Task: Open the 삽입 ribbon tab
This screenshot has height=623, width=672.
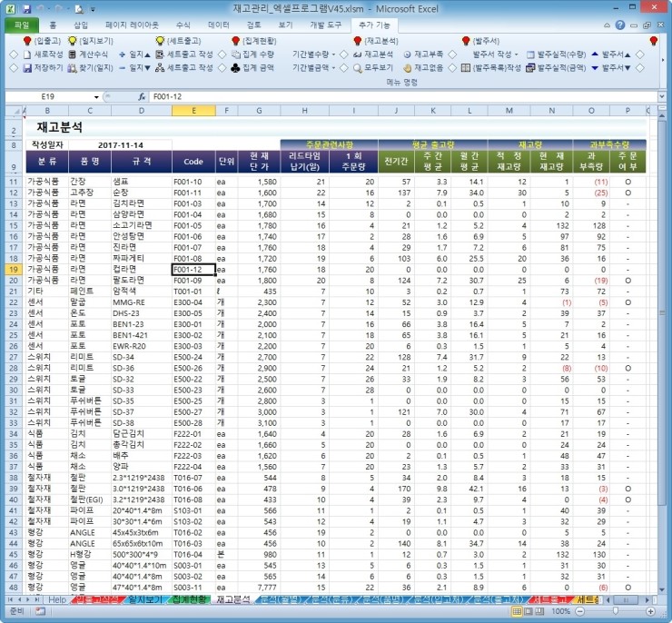Action: (81, 25)
